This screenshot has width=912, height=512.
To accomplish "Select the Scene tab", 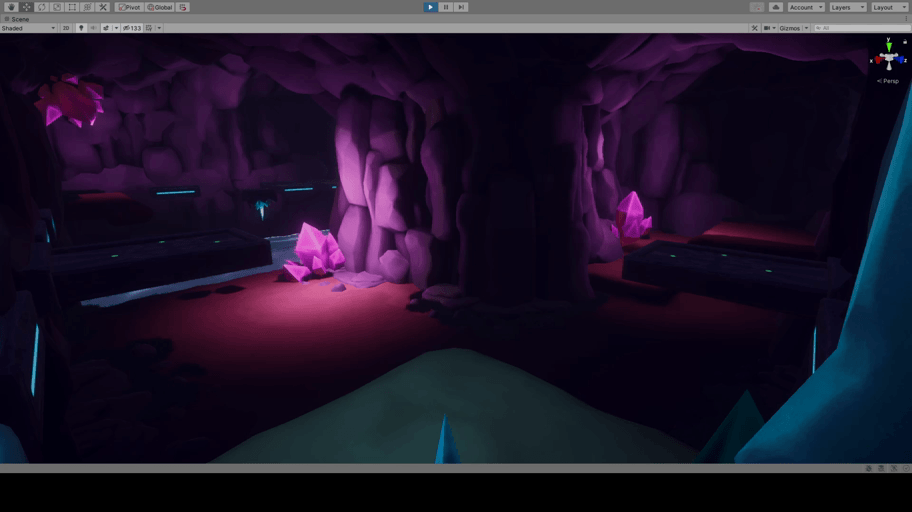I will (18, 19).
